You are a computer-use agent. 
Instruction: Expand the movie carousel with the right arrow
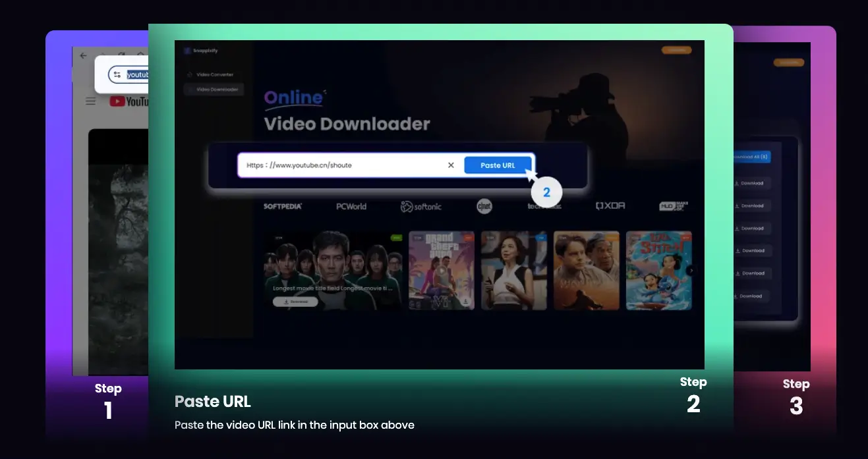pyautogui.click(x=691, y=270)
